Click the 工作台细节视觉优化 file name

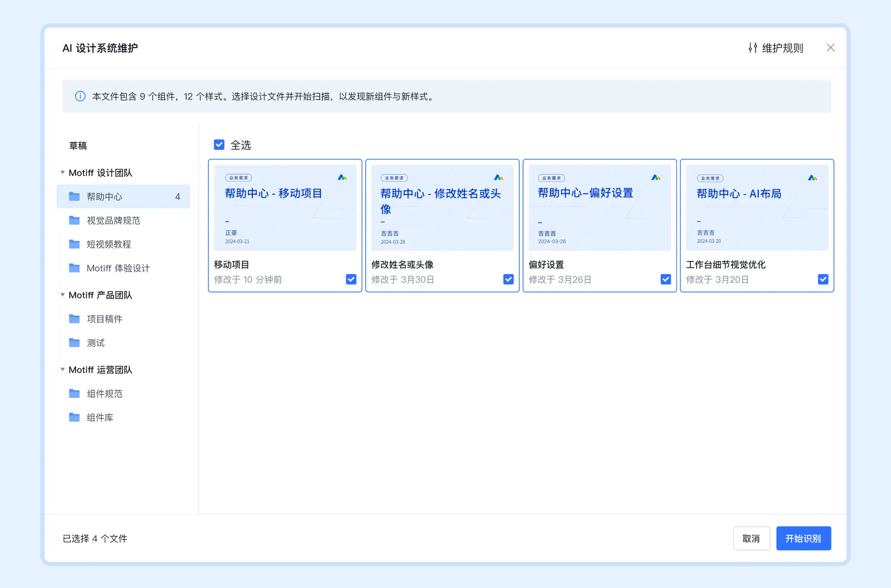tap(726, 264)
